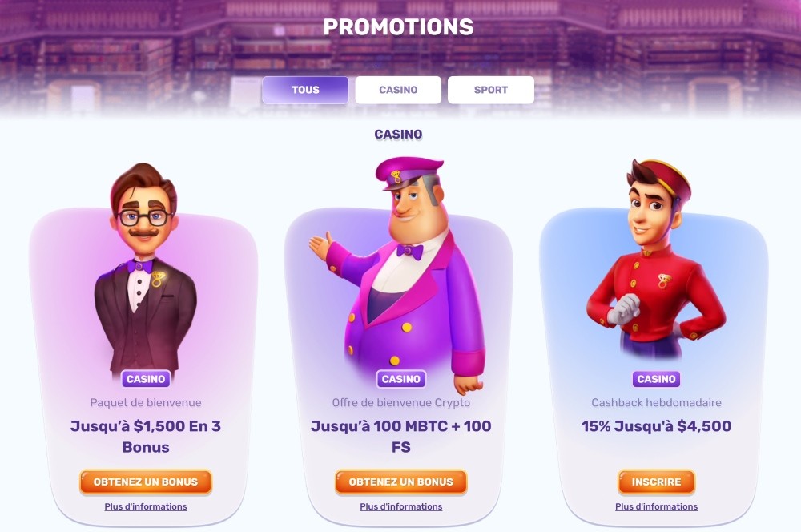Click the 'Jusqu'à 100 MBTC + 100 FS' title

pos(401,437)
